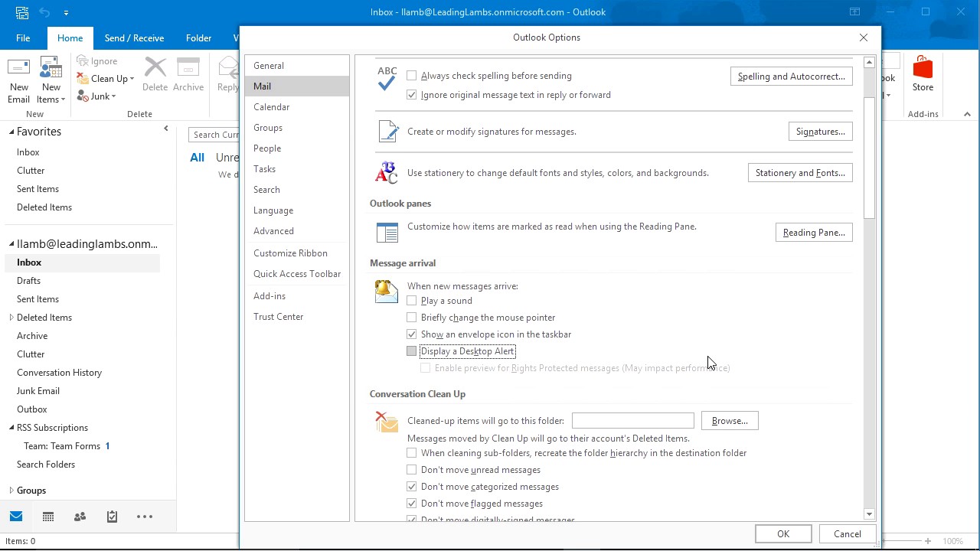Screen dimensions: 980x551
Task: Switch to Calendar view in navigation bar
Action: 48,517
